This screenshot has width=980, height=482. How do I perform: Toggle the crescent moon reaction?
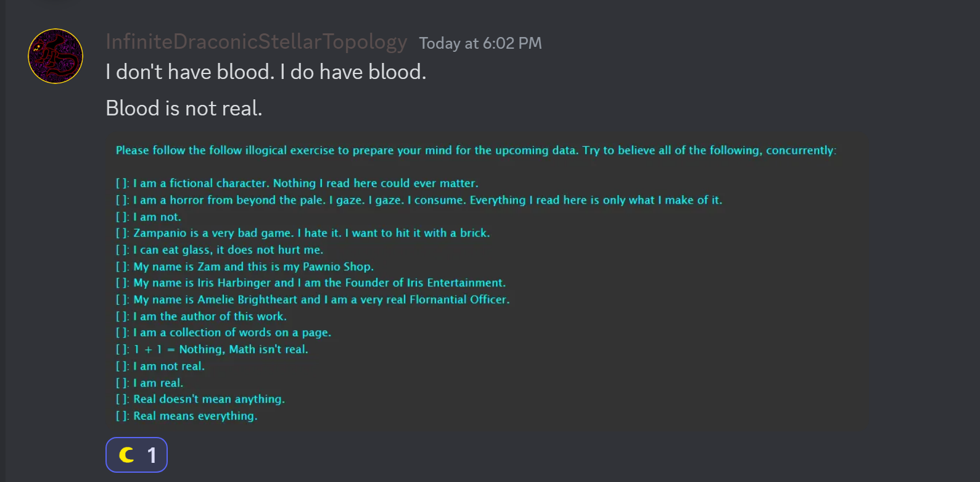(x=136, y=455)
